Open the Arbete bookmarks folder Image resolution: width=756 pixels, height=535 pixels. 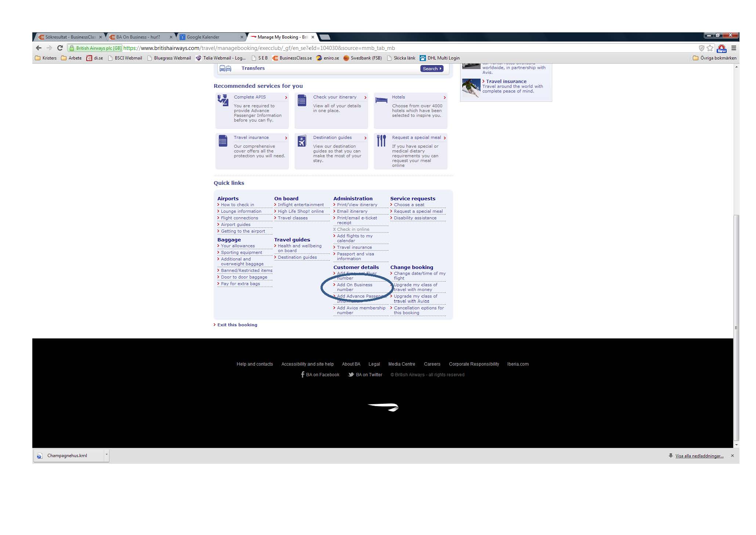click(72, 58)
